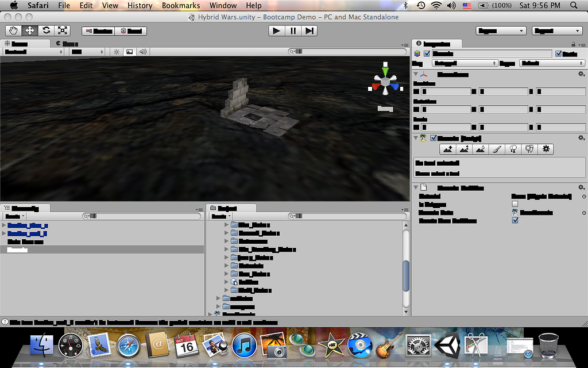Select the Paint Texture brush tool
Screen dimensions: 588x368
coord(496,149)
